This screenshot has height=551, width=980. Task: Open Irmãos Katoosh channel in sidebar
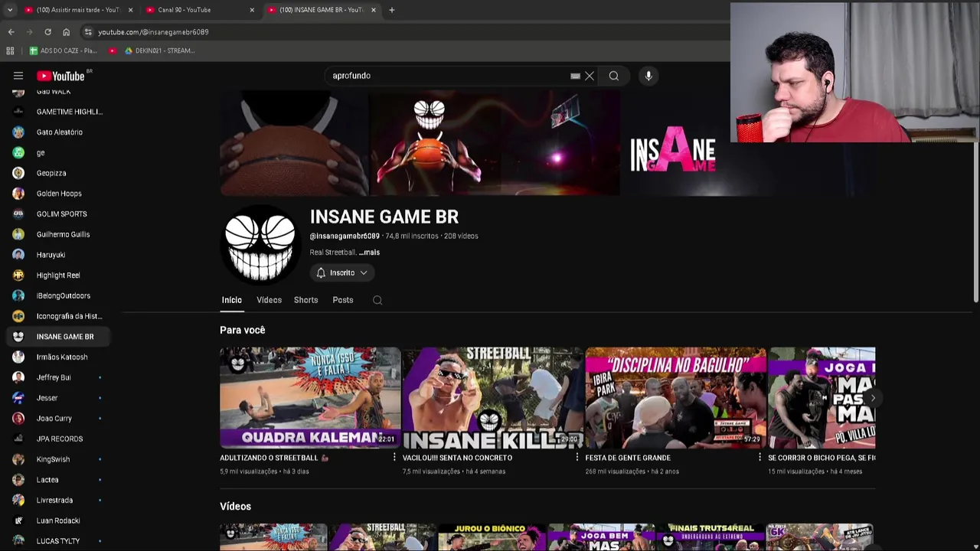pyautogui.click(x=59, y=357)
